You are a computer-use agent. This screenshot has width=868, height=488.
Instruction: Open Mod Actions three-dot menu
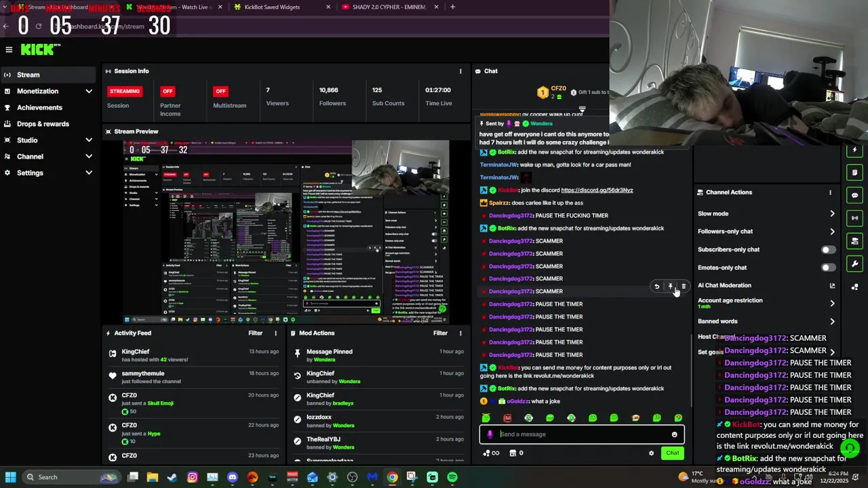click(x=460, y=333)
